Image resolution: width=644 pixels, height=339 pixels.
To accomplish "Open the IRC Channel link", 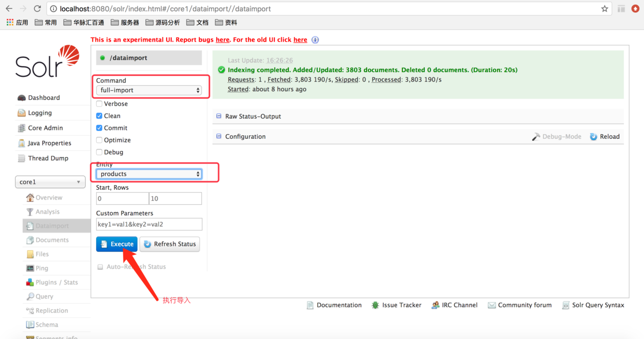I will (x=454, y=305).
